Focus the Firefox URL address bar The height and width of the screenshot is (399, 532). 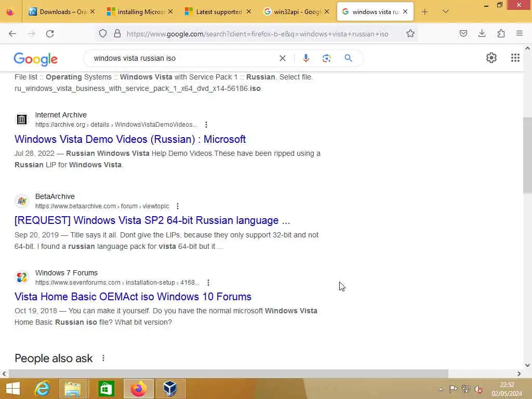(x=257, y=34)
